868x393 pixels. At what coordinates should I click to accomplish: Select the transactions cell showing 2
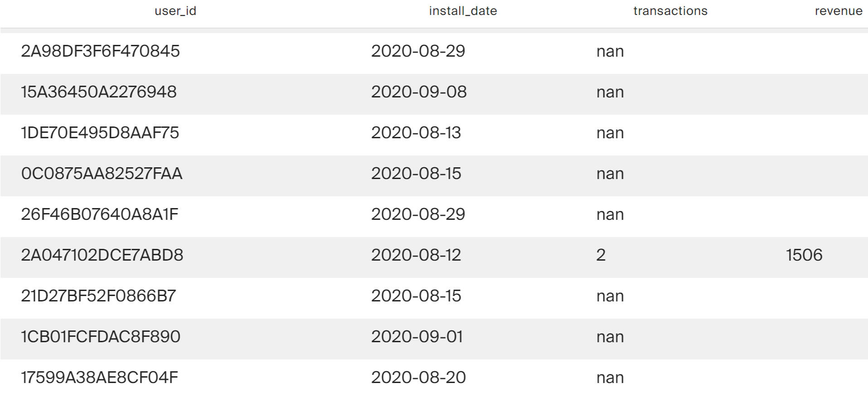[x=601, y=255]
